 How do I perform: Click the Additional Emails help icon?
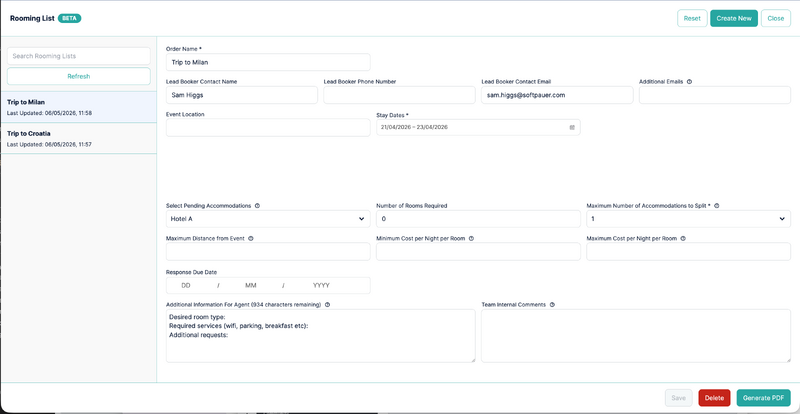(689, 81)
